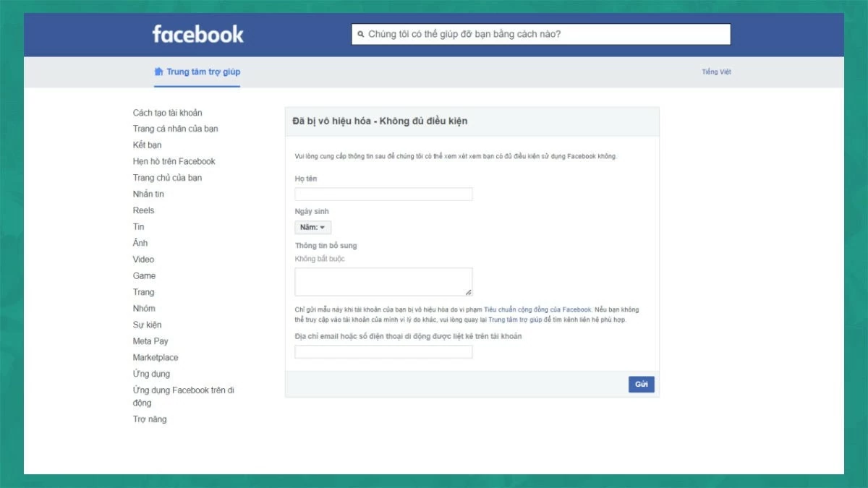Click the search bar asking how to help
The image size is (868, 488).
(542, 33)
